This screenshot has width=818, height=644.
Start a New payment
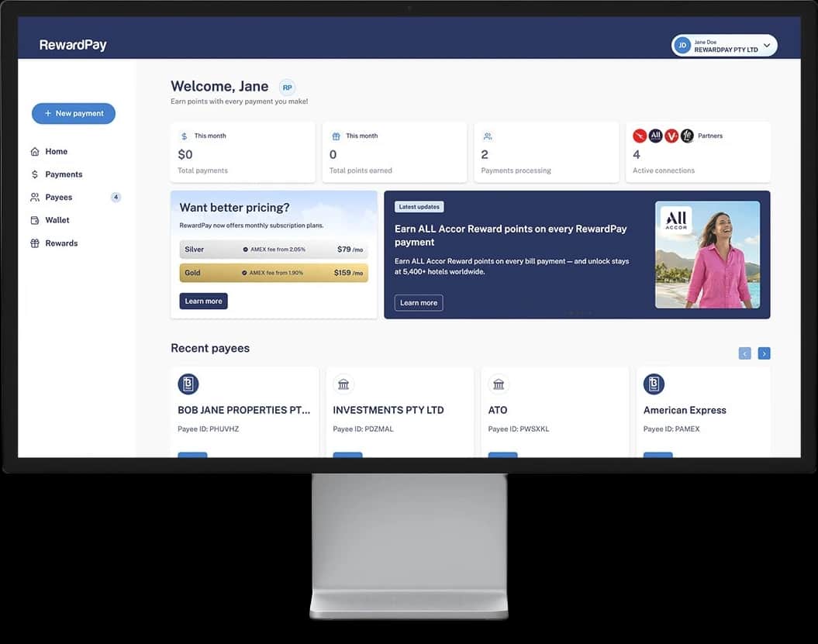pyautogui.click(x=74, y=113)
